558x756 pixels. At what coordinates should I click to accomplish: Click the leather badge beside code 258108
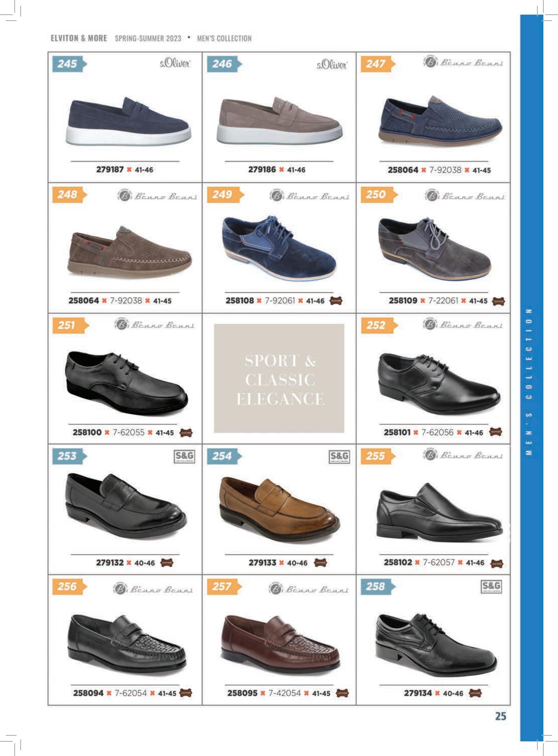coord(336,300)
